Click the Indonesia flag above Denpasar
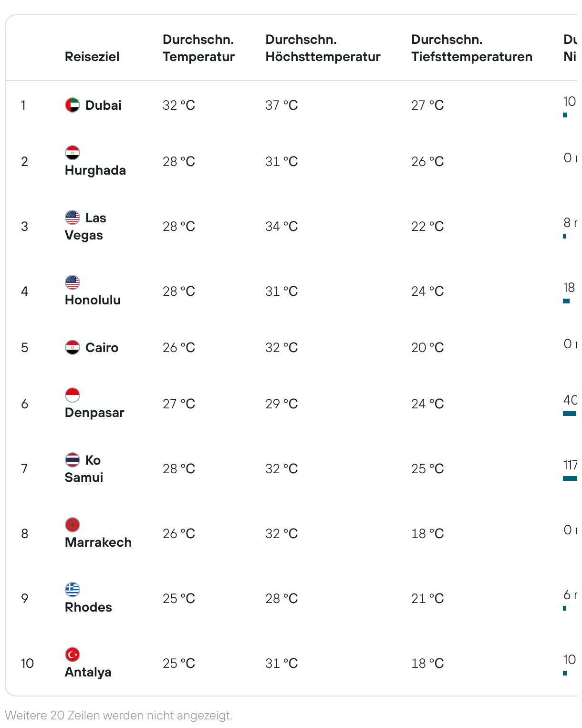The image size is (582, 728). point(73,395)
